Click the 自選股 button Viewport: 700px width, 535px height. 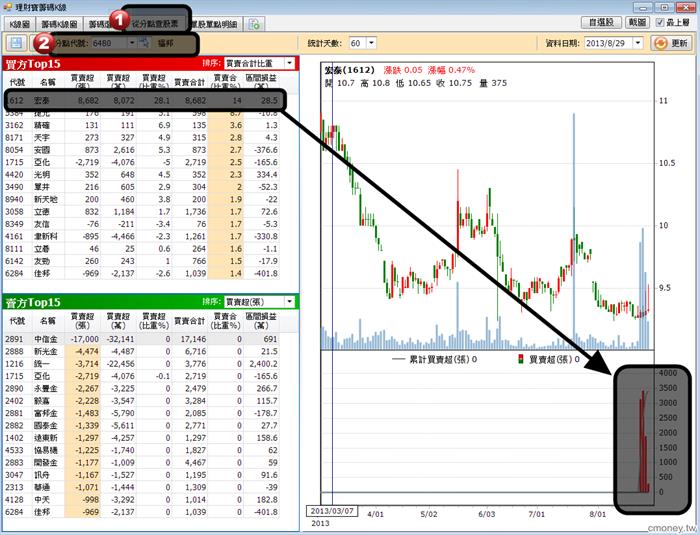click(601, 22)
